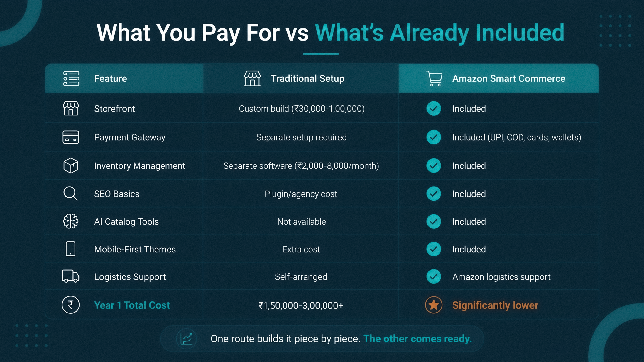This screenshot has height=362, width=644.
Task: Click the checkmark in the Payment Gateway row
Action: 434,137
